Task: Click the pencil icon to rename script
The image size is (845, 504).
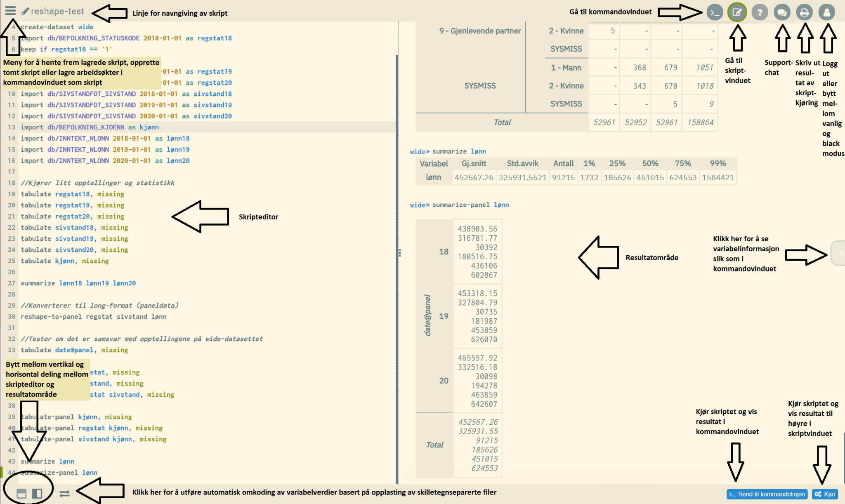Action: pyautogui.click(x=25, y=12)
